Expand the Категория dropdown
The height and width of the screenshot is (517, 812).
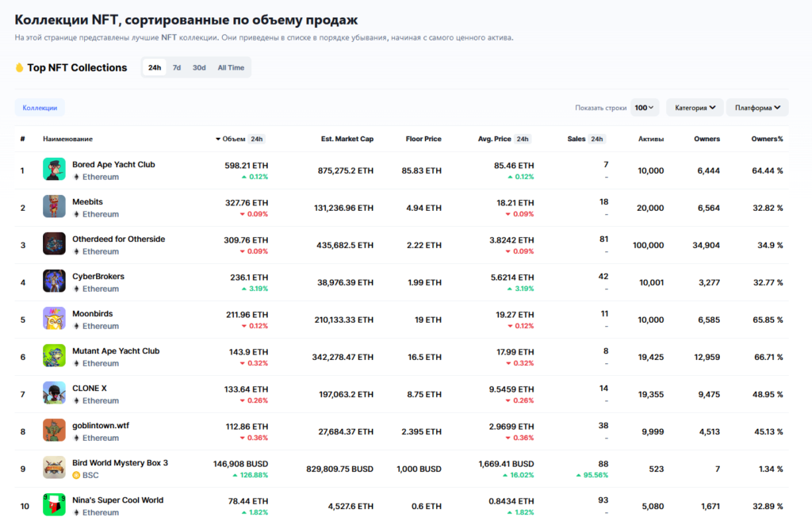pyautogui.click(x=695, y=108)
